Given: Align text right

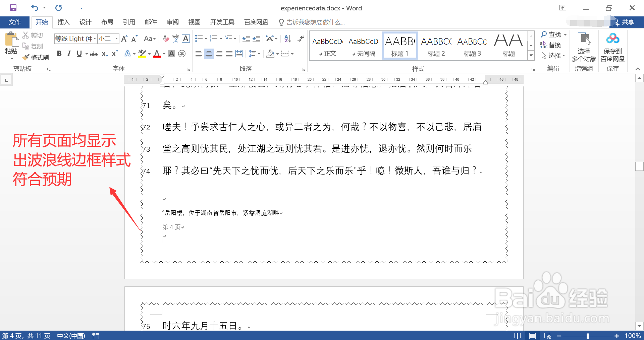Looking at the screenshot, I should point(219,54).
